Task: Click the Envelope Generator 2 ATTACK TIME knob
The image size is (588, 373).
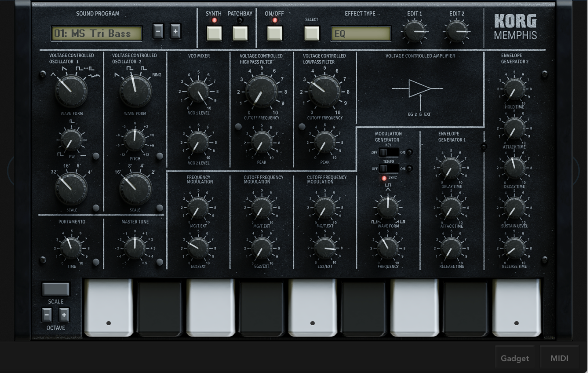Action: coord(514,128)
